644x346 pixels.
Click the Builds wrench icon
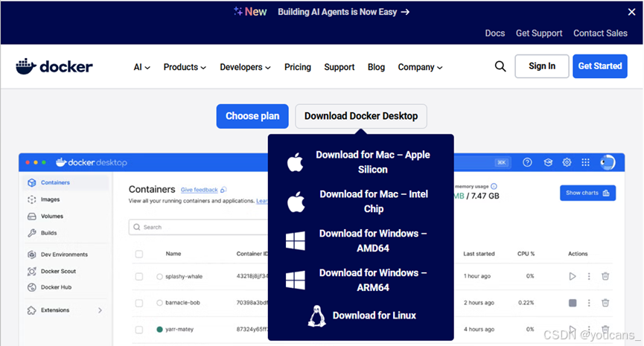pyautogui.click(x=31, y=233)
